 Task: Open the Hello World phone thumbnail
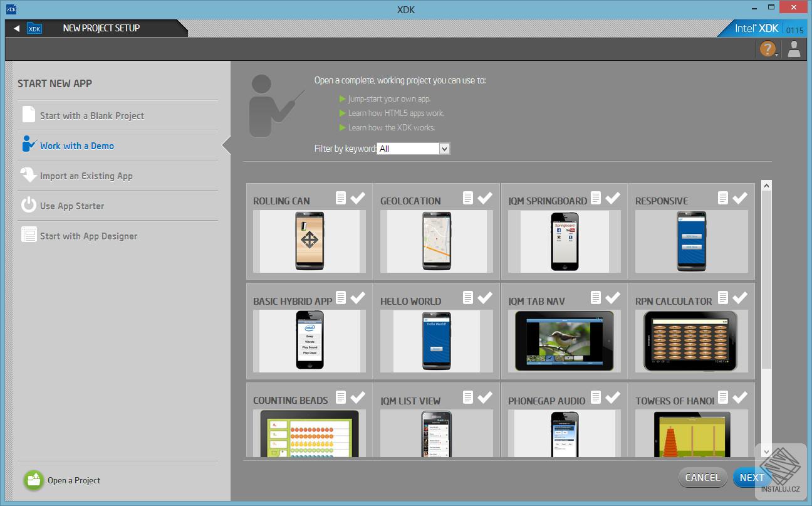[437, 340]
